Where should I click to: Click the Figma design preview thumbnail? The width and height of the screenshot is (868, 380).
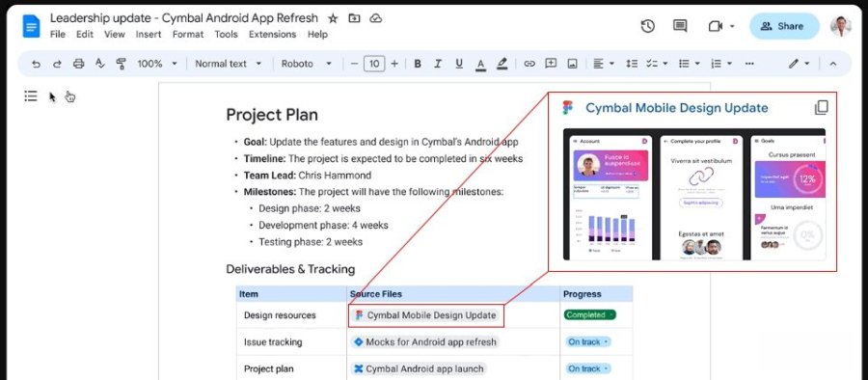click(x=694, y=194)
